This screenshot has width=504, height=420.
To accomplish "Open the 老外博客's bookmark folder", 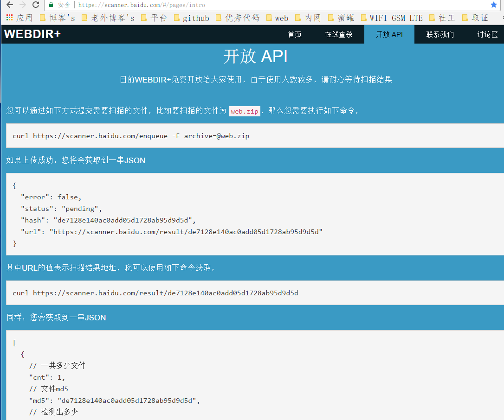I will coord(108,18).
